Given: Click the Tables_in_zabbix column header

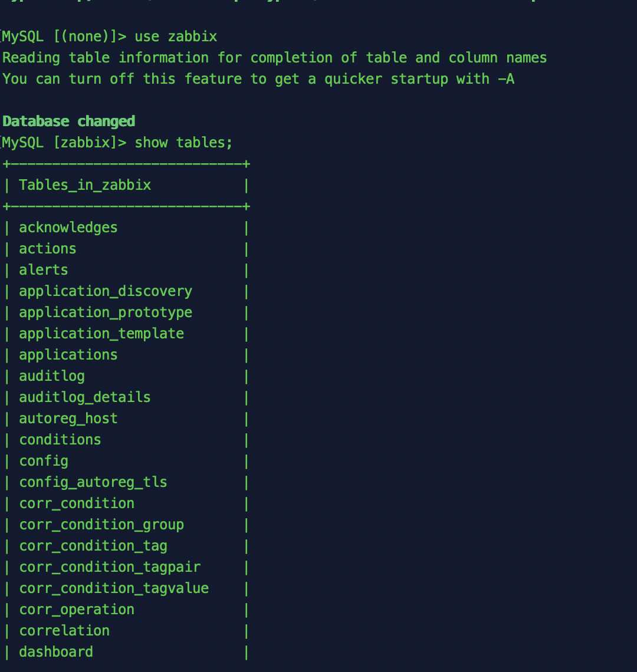Looking at the screenshot, I should (x=85, y=185).
